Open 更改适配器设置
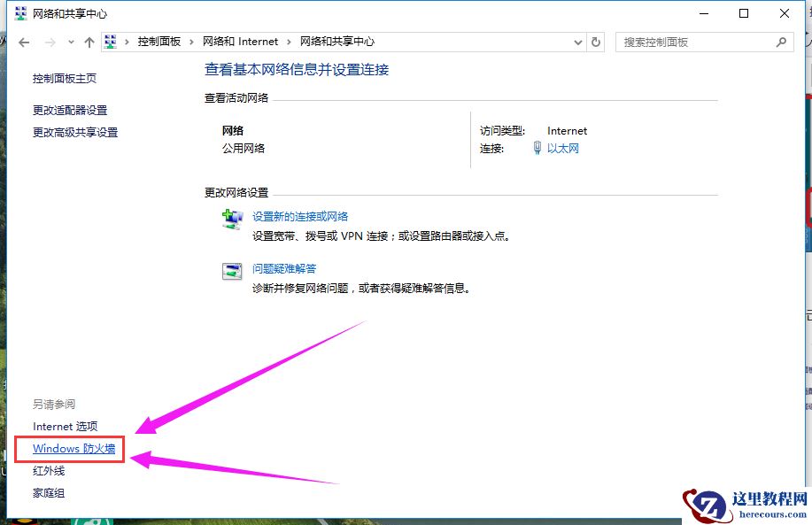812x525 pixels. coord(69,110)
